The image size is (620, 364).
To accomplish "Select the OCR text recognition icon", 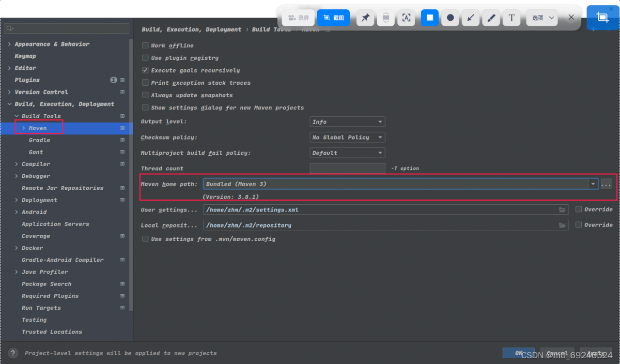I will [406, 18].
